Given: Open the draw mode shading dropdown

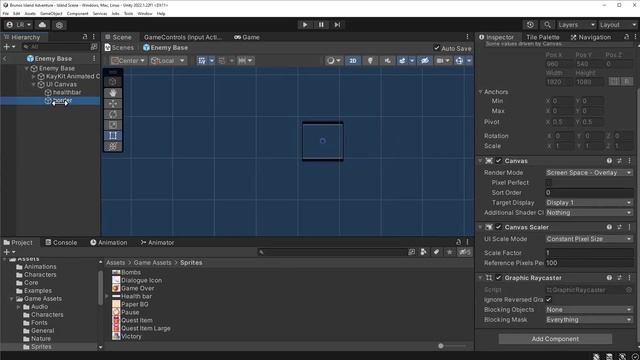Looking at the screenshot, I should [x=333, y=60].
